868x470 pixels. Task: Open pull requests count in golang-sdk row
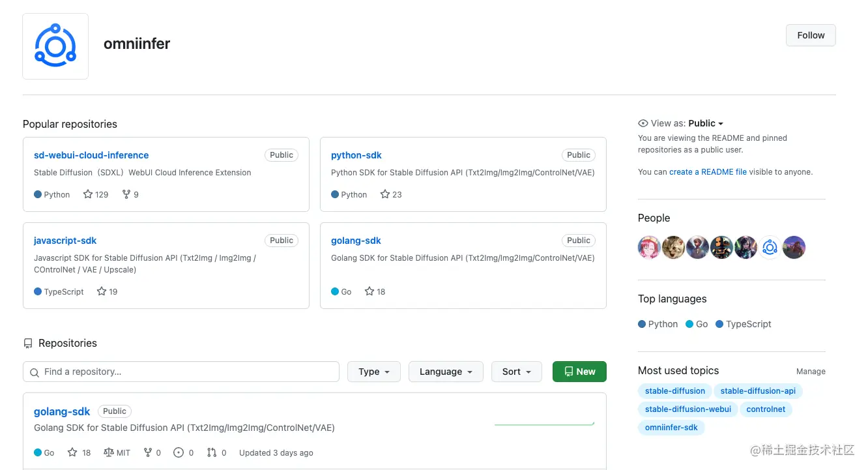click(216, 452)
